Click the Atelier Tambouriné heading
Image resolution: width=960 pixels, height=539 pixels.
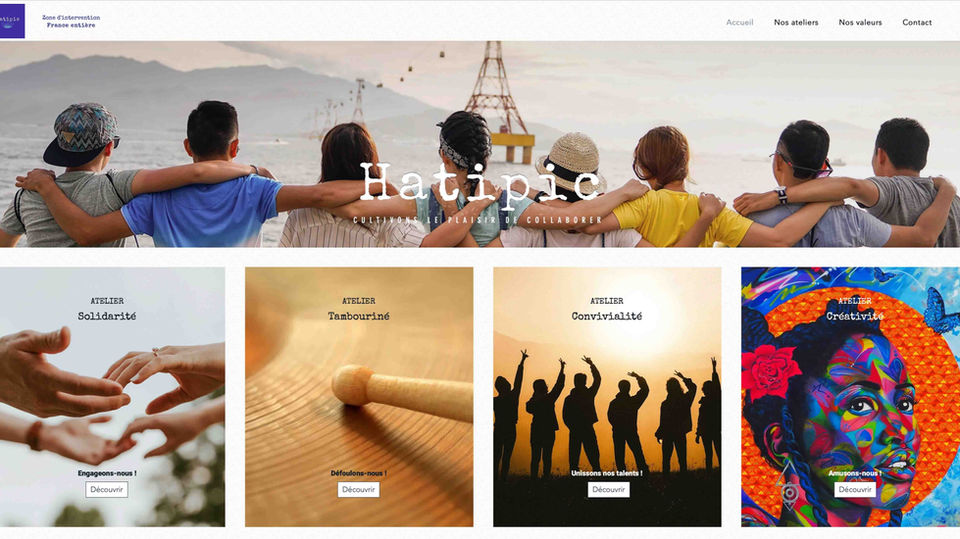click(x=358, y=309)
